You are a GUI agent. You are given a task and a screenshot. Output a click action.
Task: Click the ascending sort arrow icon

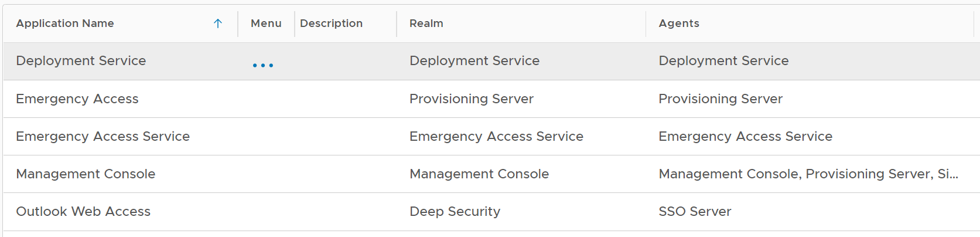pyautogui.click(x=218, y=23)
